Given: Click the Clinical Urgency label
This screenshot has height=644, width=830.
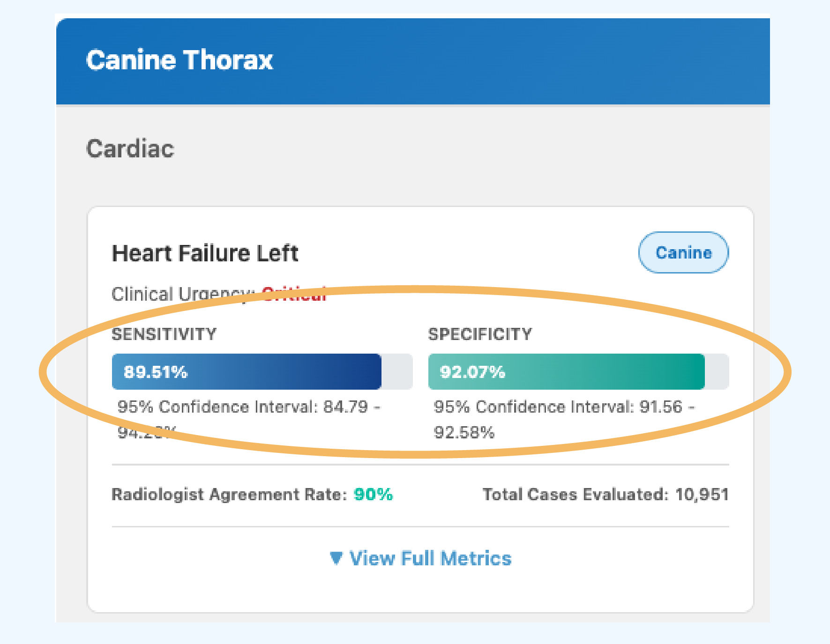Looking at the screenshot, I should coord(182,294).
